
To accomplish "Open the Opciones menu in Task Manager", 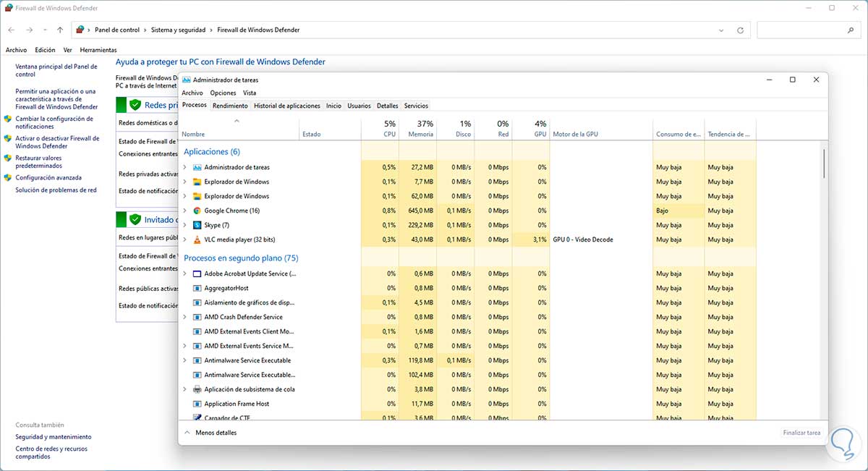I will pos(223,93).
